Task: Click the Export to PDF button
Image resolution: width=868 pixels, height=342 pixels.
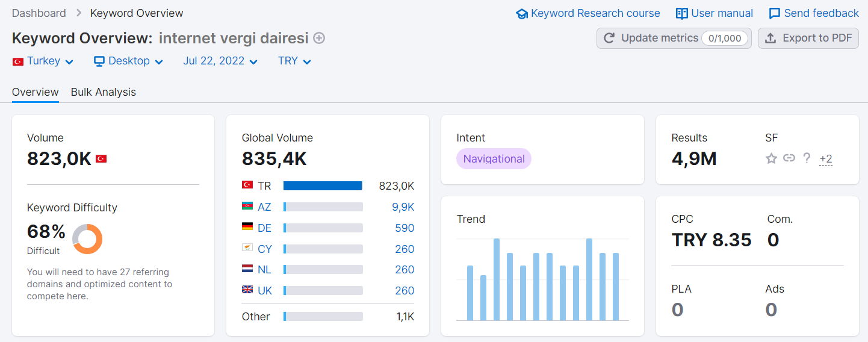Action: pyautogui.click(x=808, y=38)
